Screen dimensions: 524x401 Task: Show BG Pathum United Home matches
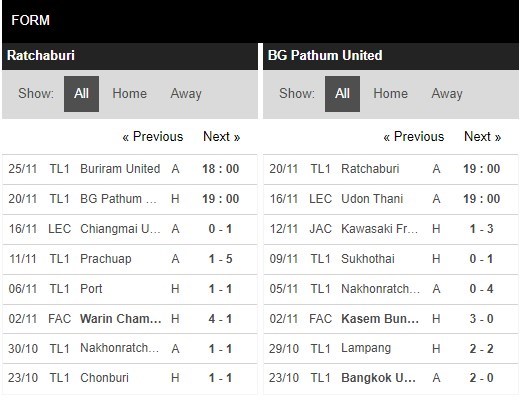click(390, 94)
